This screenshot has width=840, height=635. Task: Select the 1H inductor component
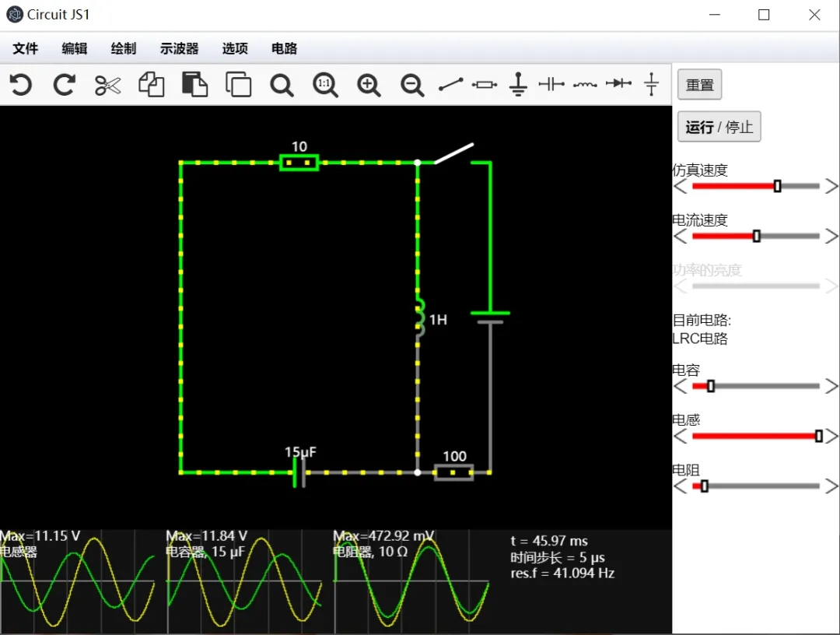[419, 318]
